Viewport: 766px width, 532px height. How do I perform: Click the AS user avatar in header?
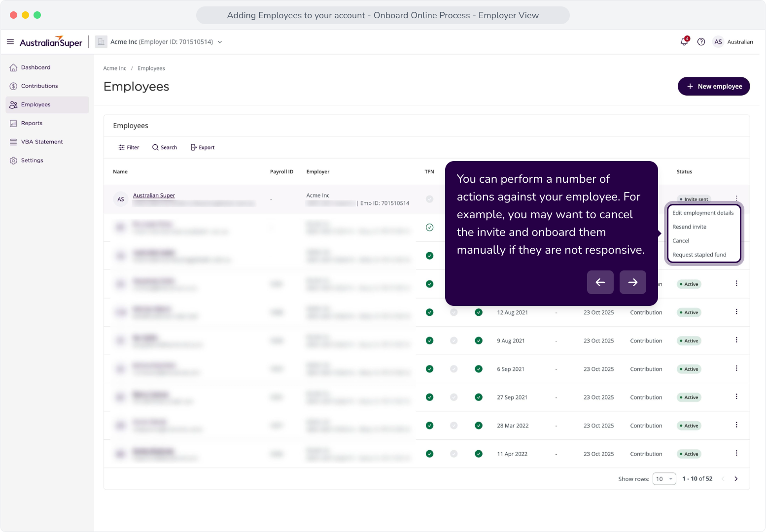(x=718, y=42)
